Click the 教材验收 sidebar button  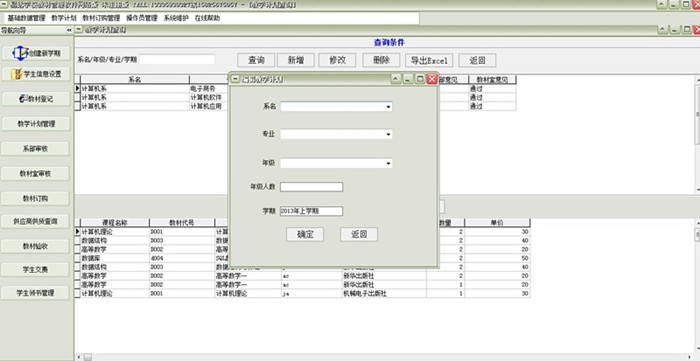click(36, 246)
